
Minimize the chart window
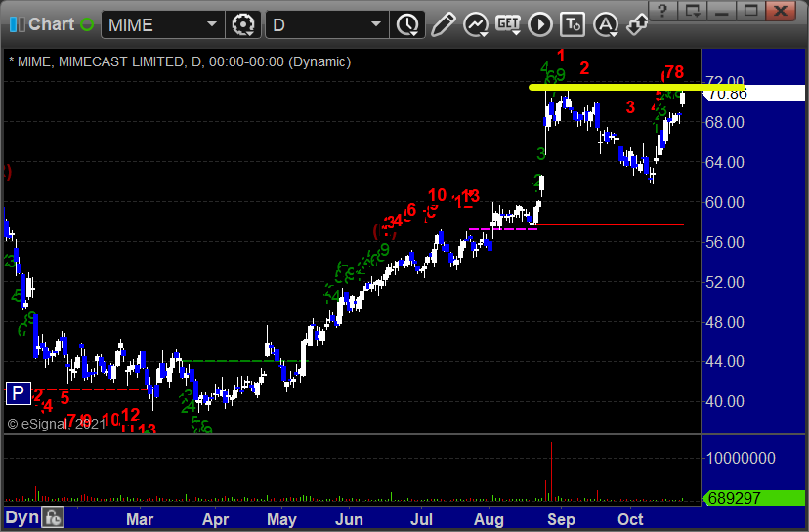pos(721,11)
